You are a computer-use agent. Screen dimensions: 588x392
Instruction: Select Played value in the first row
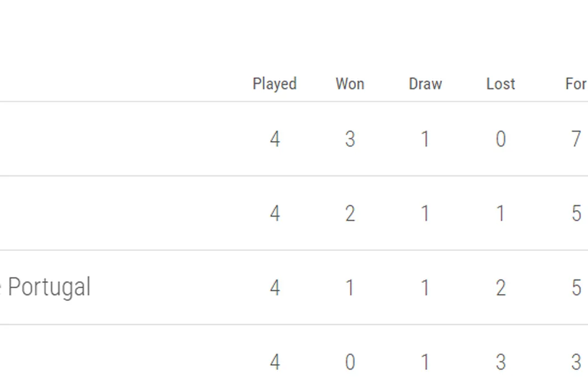(274, 139)
